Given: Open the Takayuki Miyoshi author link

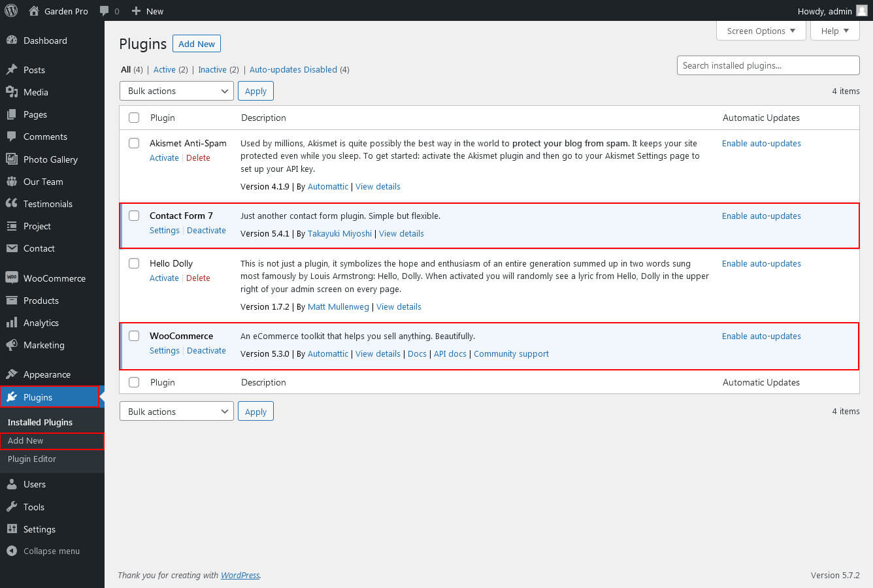Looking at the screenshot, I should [340, 233].
